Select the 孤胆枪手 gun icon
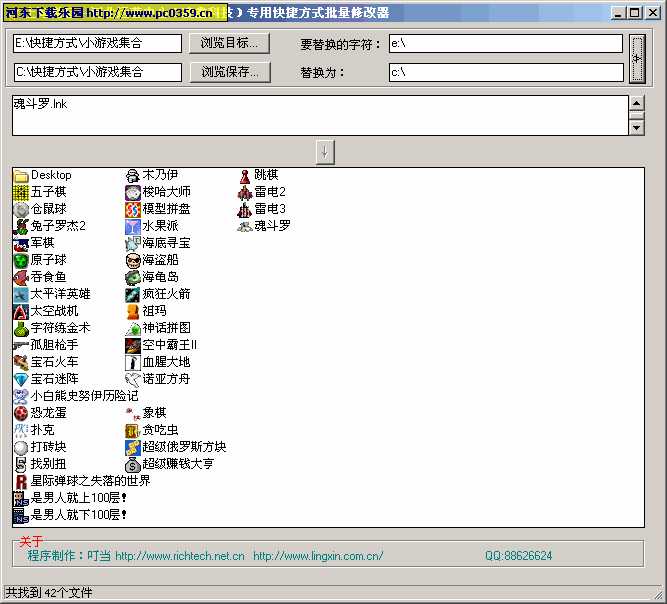Image resolution: width=667 pixels, height=604 pixels. tap(21, 345)
